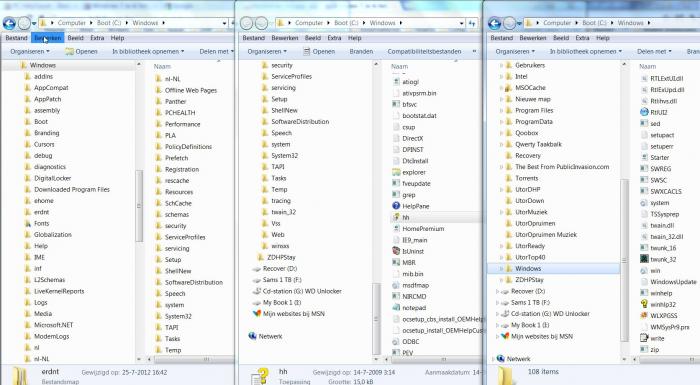Image resolution: width=700 pixels, height=385 pixels.
Task: Select 'Mijn websites bij MSN' icon in middle window
Action: point(256,314)
